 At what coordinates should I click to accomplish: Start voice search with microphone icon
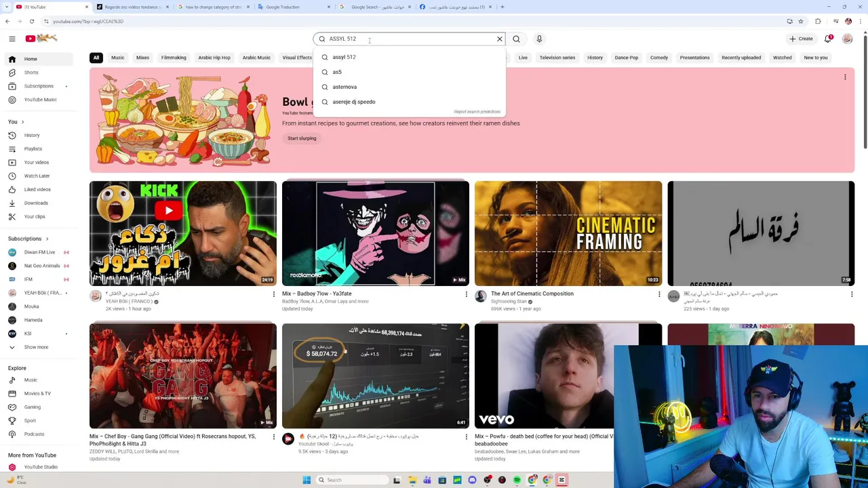(x=539, y=39)
